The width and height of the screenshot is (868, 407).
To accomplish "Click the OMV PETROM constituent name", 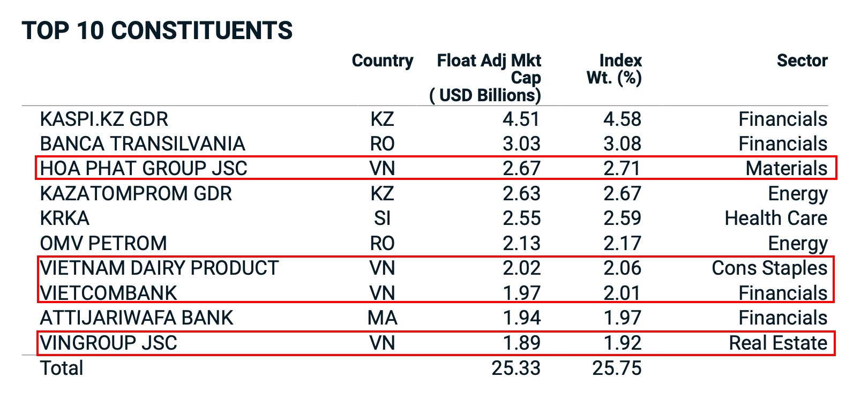I will point(103,243).
